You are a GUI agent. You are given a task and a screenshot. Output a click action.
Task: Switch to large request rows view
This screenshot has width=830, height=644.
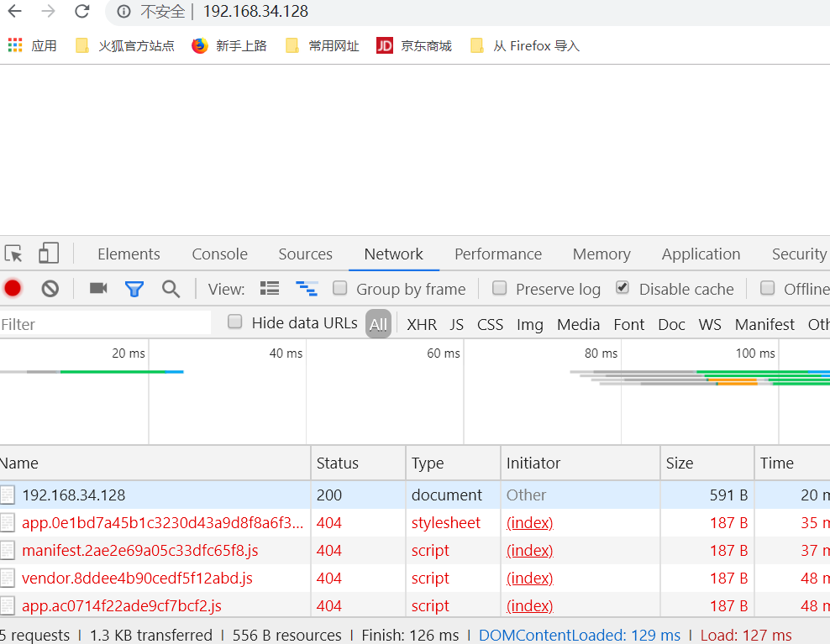pos(270,288)
